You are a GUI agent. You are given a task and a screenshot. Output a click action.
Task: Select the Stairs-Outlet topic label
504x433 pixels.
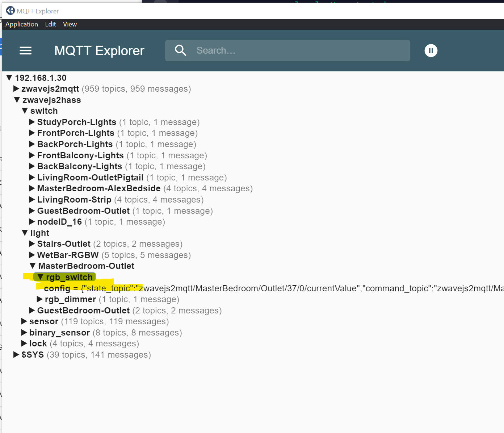(x=64, y=244)
